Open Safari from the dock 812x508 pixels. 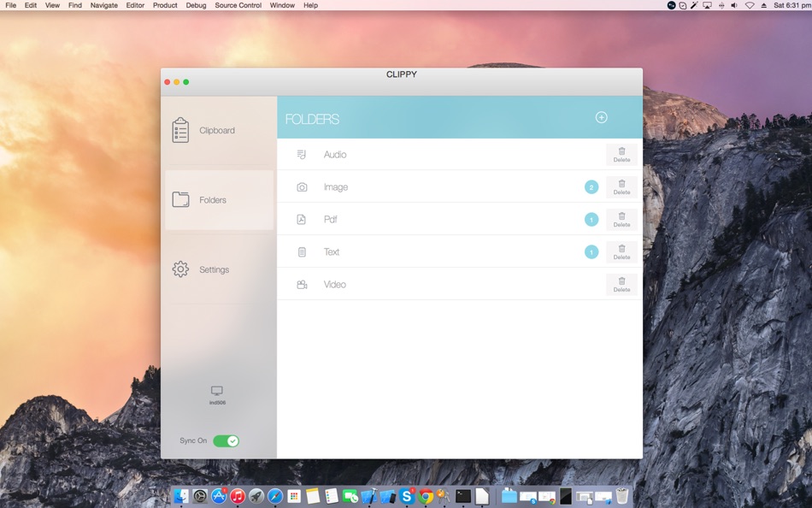275,496
